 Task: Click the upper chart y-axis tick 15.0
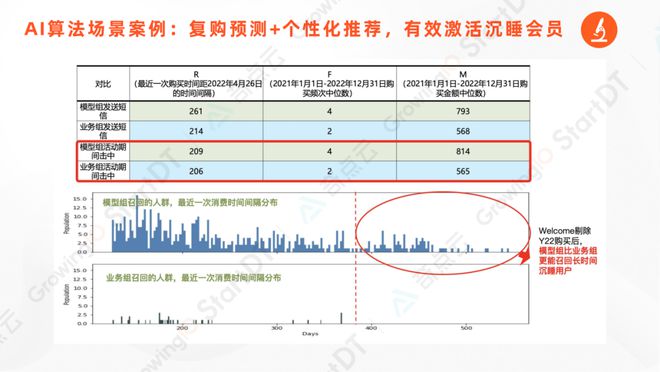(80, 199)
